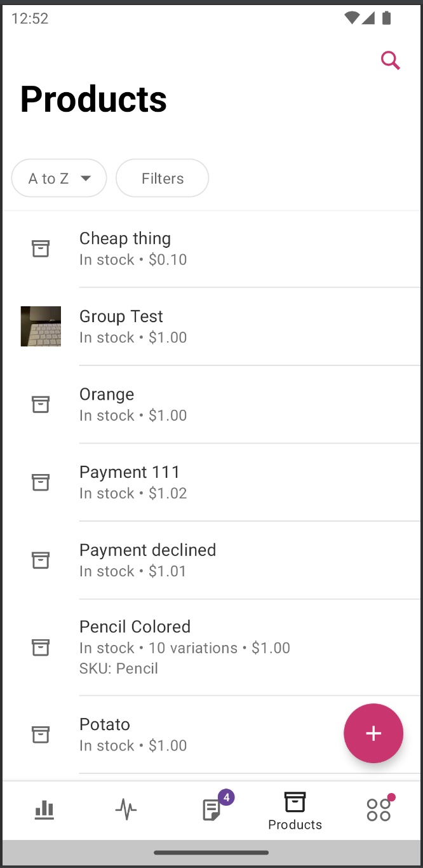Open Filters to refine the product list

[x=162, y=178]
